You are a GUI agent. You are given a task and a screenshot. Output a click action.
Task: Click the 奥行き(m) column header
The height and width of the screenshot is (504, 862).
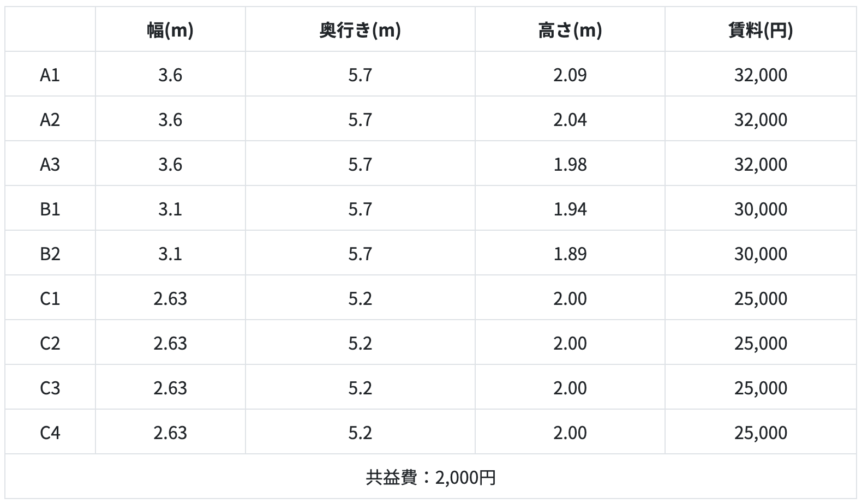[x=360, y=31]
